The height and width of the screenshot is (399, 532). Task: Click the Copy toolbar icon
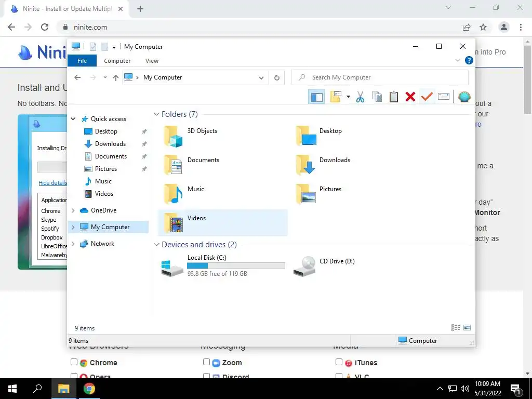(377, 97)
